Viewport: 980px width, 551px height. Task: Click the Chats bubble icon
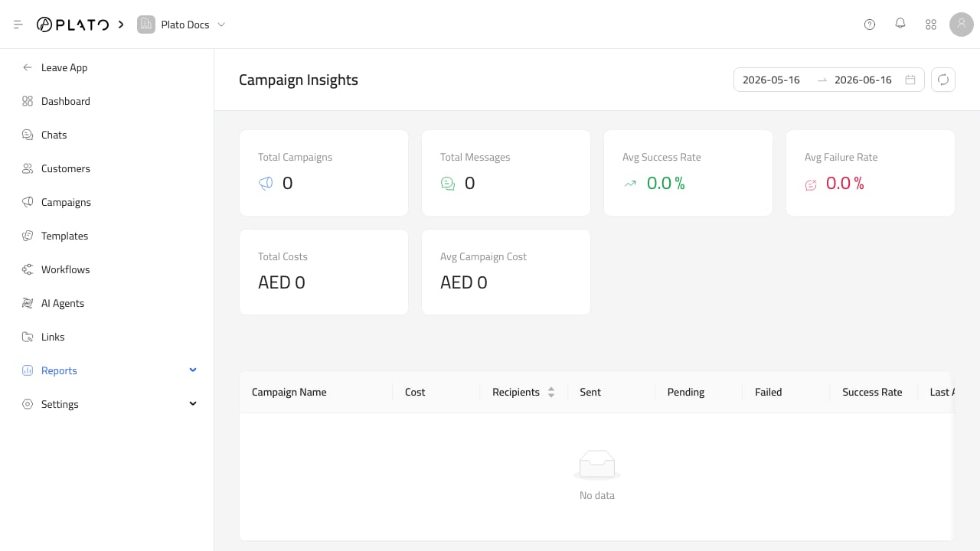click(x=28, y=135)
